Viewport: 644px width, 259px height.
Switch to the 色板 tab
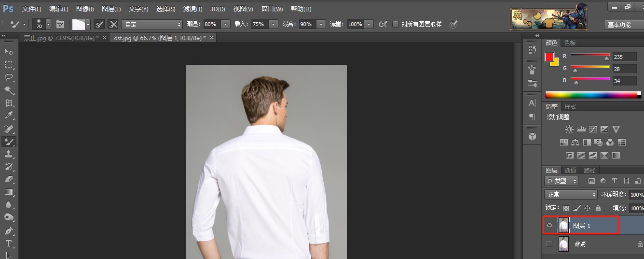(x=570, y=43)
